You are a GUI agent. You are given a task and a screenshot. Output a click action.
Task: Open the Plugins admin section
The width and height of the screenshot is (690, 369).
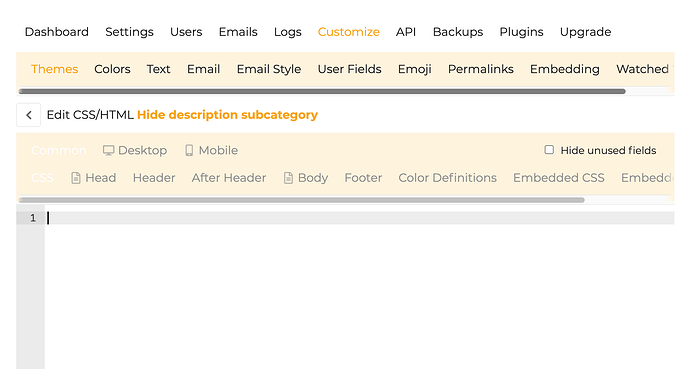(x=521, y=32)
